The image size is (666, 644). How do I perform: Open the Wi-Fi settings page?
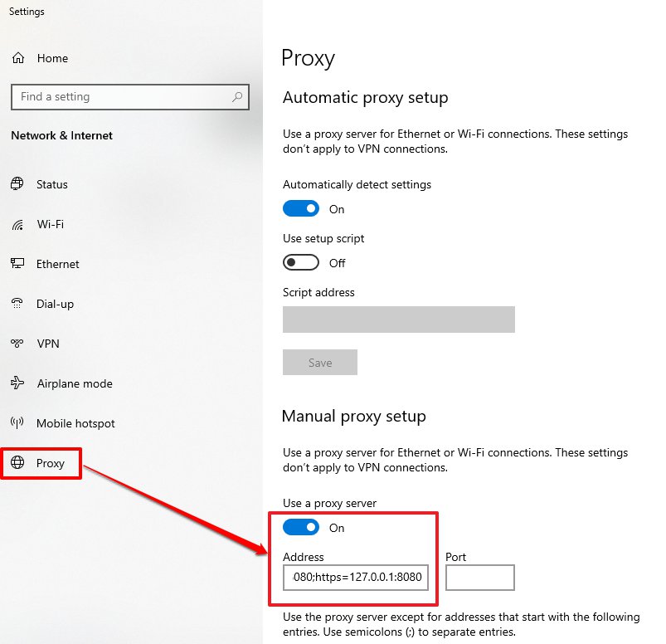coord(50,225)
